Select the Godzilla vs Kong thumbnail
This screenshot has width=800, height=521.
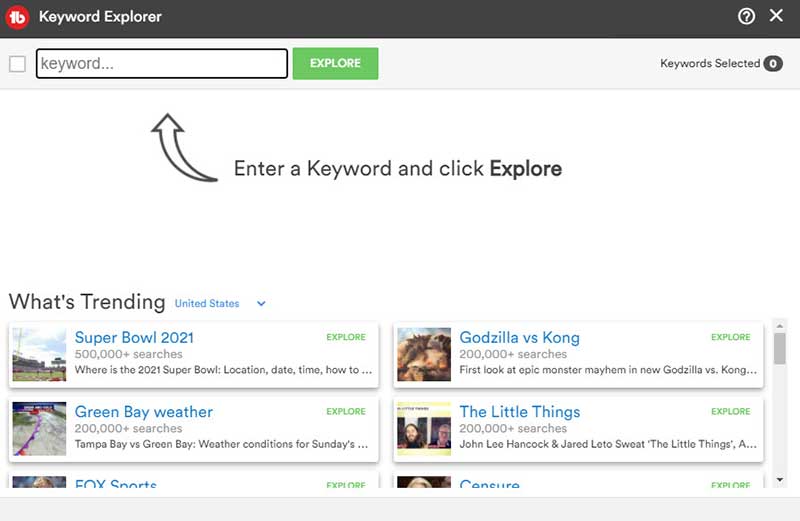click(424, 354)
